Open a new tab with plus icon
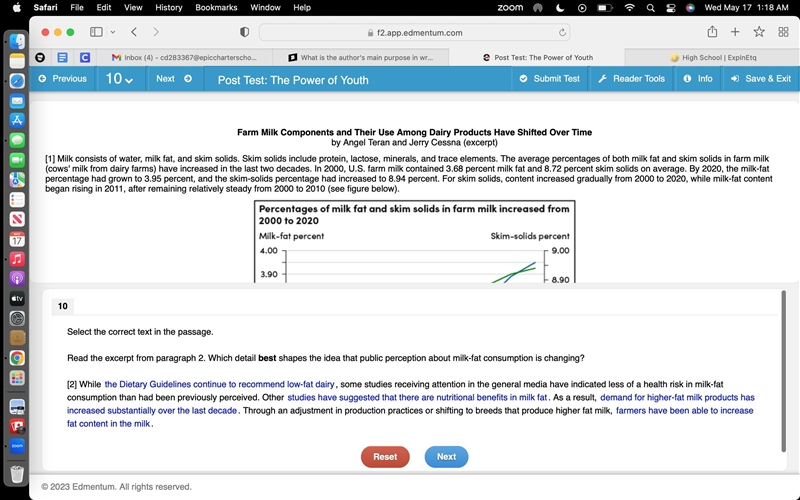Screen dimensions: 800x500 coord(735,32)
